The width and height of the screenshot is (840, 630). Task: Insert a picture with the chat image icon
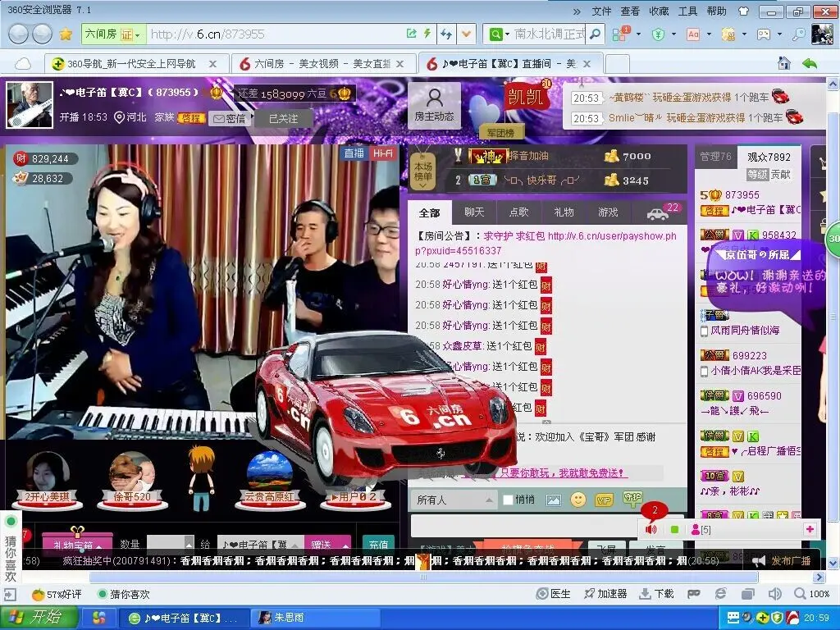553,500
